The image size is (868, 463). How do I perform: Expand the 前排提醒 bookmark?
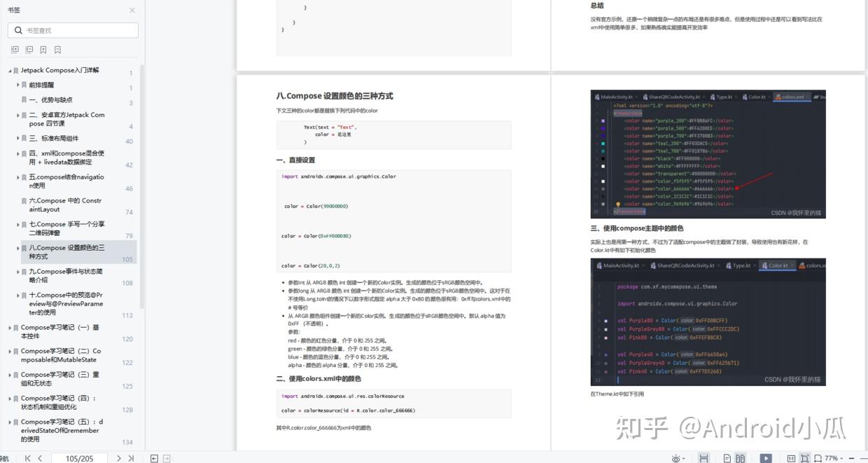[18, 85]
